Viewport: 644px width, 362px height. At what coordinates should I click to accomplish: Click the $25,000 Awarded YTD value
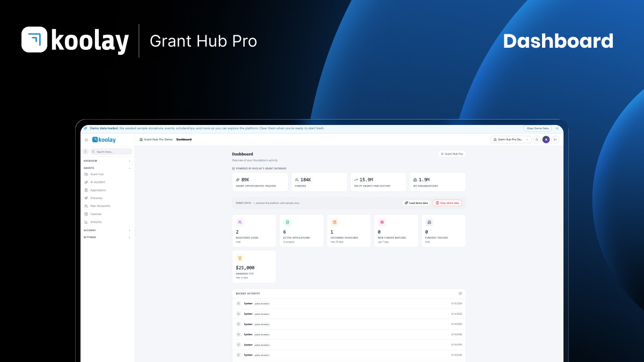245,267
